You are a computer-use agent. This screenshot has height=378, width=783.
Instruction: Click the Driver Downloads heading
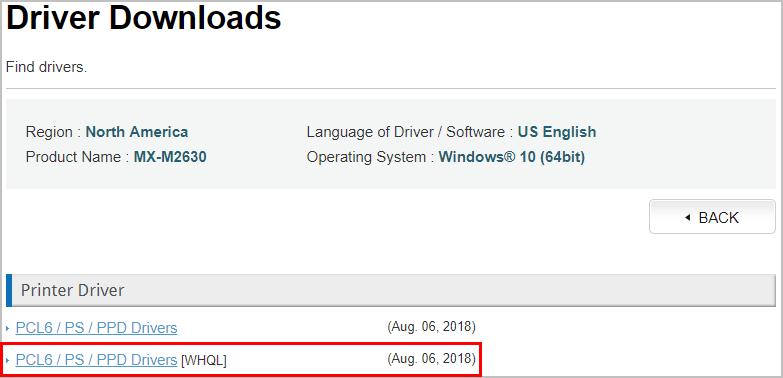click(143, 18)
